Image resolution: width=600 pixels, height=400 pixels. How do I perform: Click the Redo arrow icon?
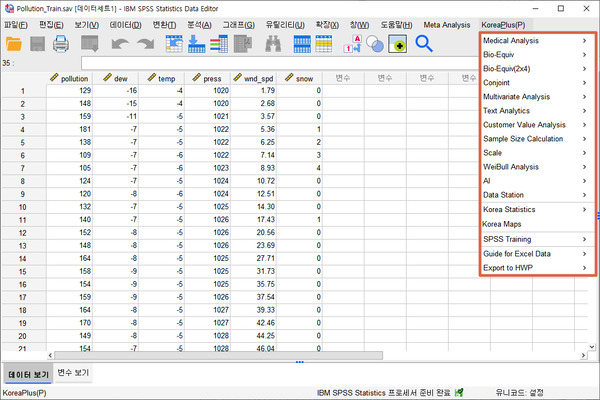(145, 44)
